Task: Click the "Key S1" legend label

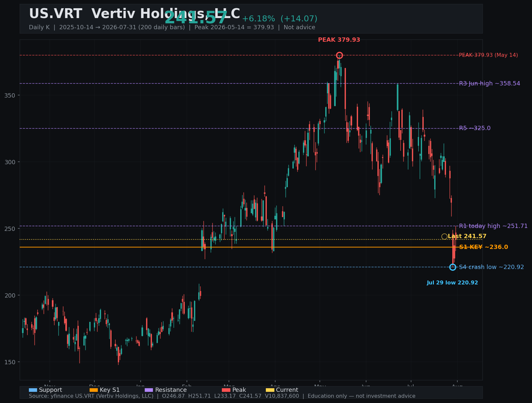Action: pos(110,390)
